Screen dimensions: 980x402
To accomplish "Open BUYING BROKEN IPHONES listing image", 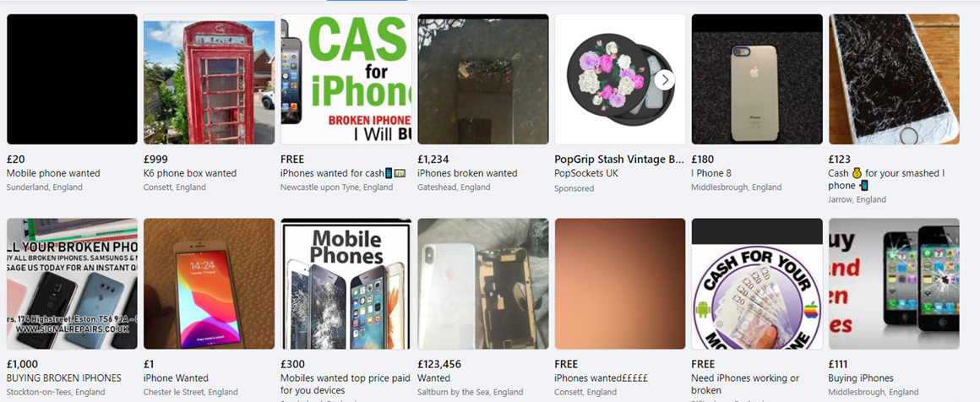I will pos(72,284).
